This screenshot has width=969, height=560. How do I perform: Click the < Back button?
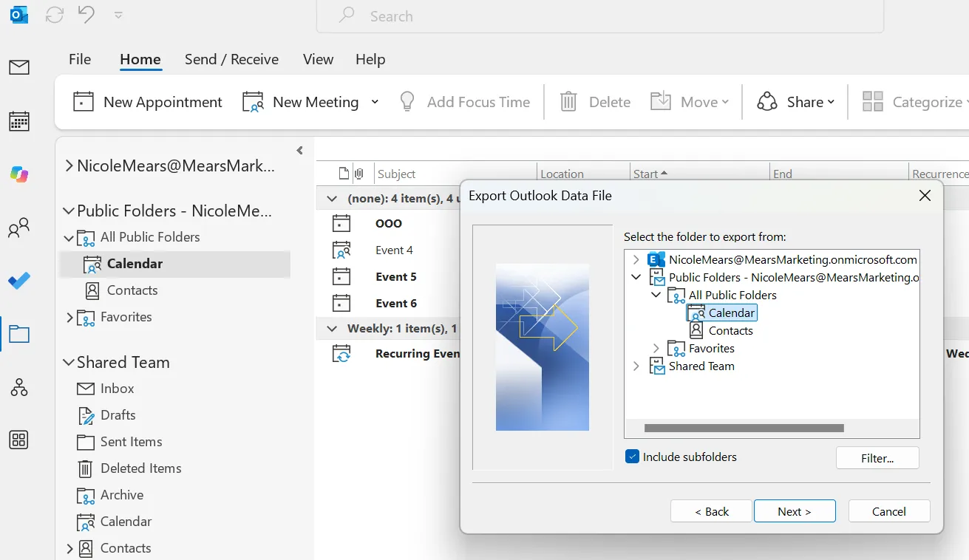(712, 511)
